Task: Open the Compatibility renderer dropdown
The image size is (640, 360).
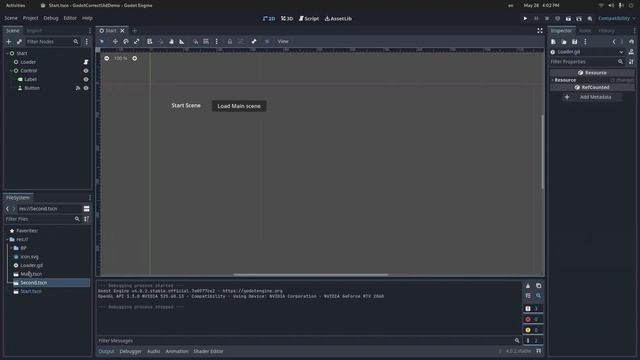Action: [x=616, y=18]
